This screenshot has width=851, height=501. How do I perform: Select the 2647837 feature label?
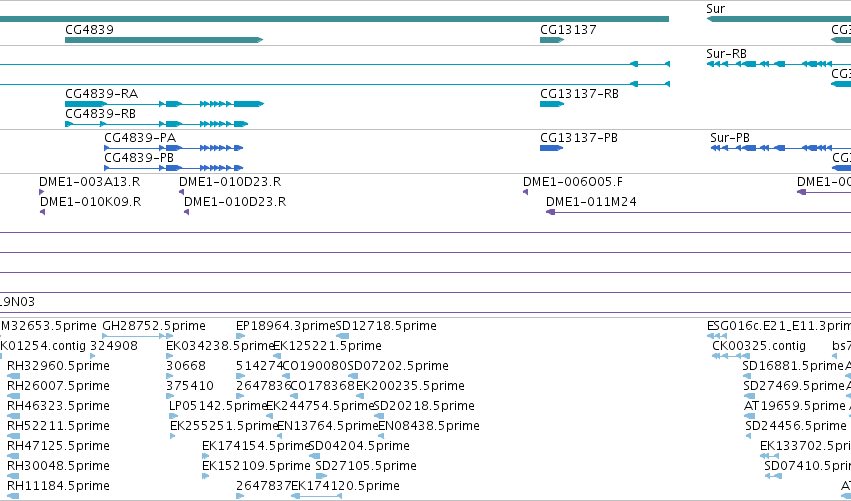pyautogui.click(x=264, y=486)
